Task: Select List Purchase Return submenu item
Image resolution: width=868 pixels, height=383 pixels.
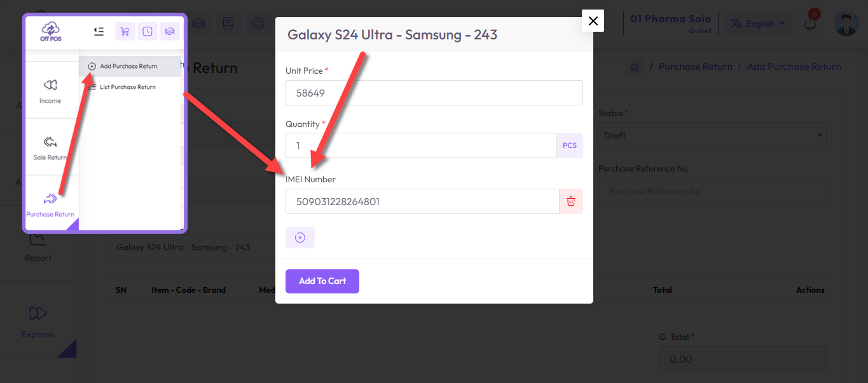Action: 127,87
